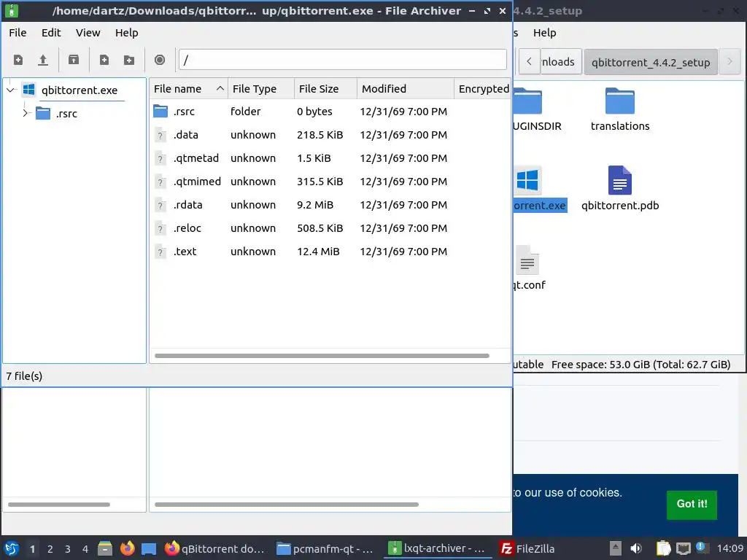Image resolution: width=747 pixels, height=560 pixels.
Task: Select the PLUGINSDIR folder in the file manager
Action: (528, 101)
